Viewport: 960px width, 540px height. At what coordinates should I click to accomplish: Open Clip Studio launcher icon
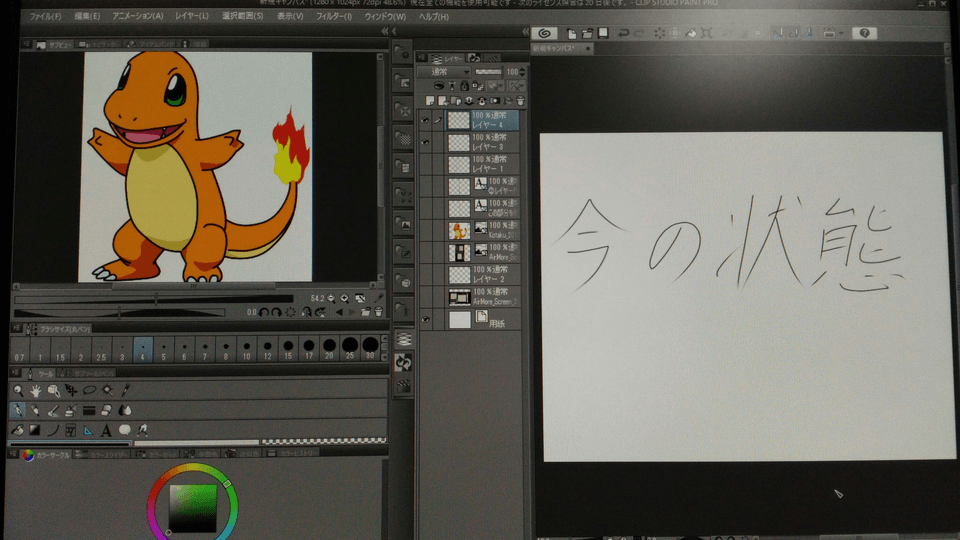pyautogui.click(x=544, y=33)
